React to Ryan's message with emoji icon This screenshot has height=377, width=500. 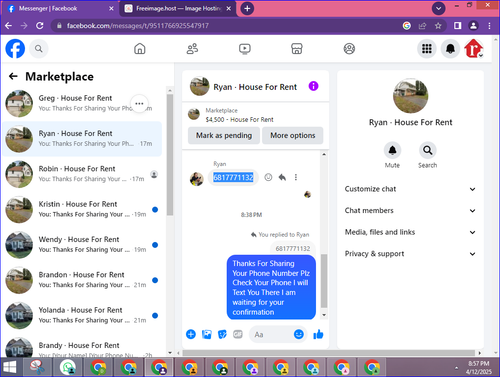point(268,177)
